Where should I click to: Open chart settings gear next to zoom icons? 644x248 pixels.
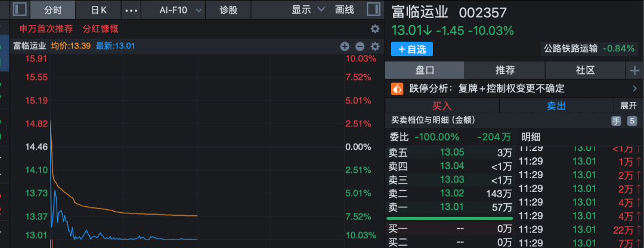pyautogui.click(x=375, y=46)
